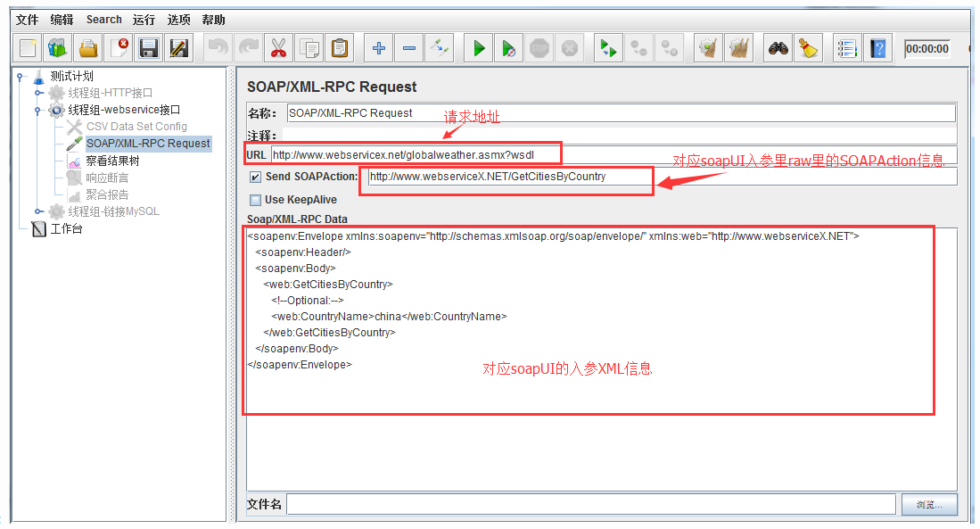Select 察看结果树 tree item

[112, 161]
